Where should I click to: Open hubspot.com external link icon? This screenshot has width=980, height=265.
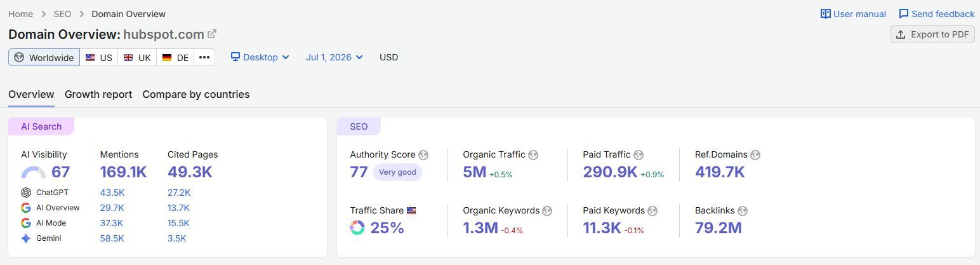[x=212, y=34]
